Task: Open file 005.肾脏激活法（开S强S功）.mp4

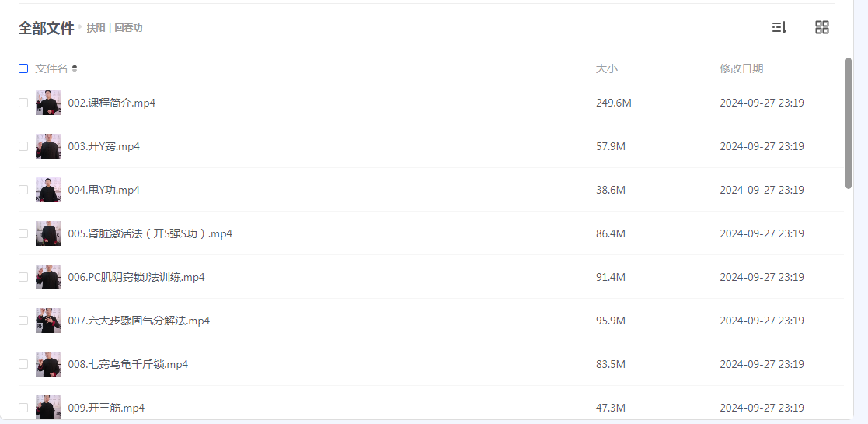Action: tap(150, 233)
